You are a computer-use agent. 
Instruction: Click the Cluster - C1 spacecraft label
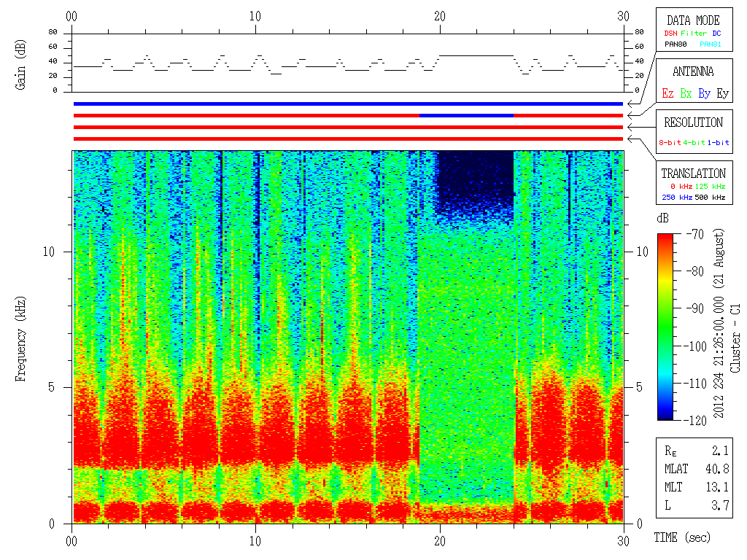coord(735,338)
